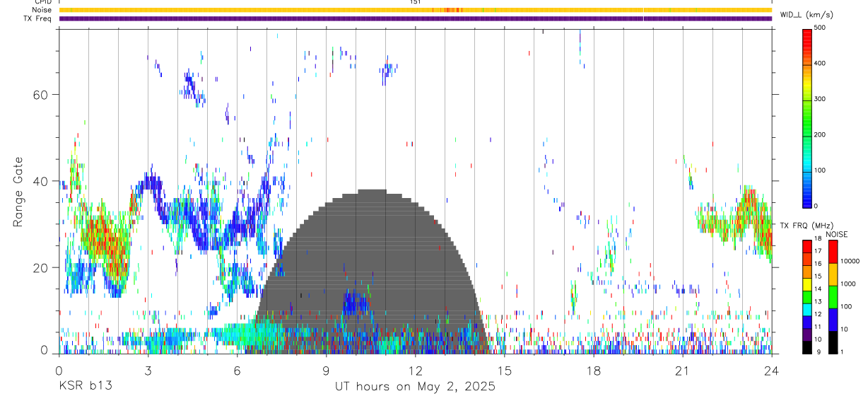The image size is (868, 401).
Task: Click the 'Range Gate' y-axis label
Action: point(18,192)
